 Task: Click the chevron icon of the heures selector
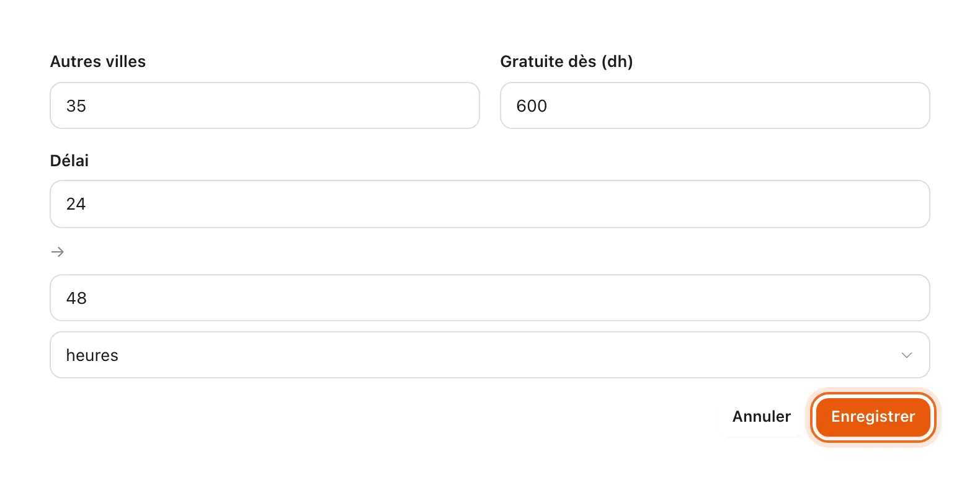(906, 355)
